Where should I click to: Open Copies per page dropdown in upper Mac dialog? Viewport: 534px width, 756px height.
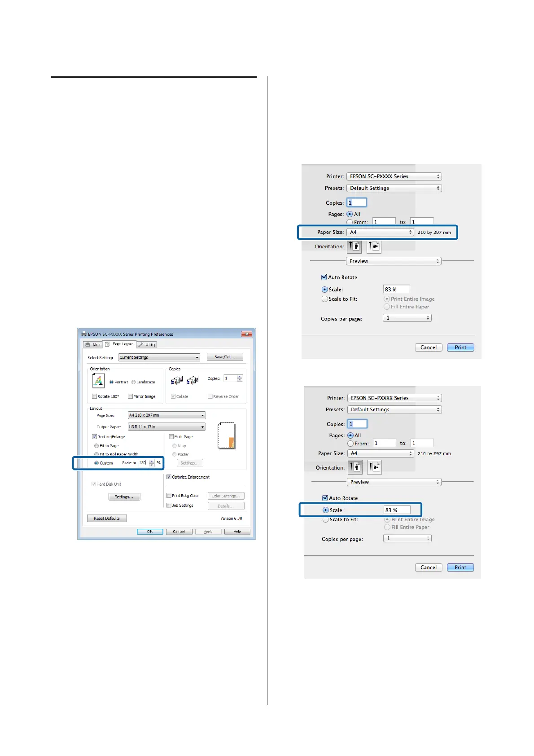click(407, 318)
